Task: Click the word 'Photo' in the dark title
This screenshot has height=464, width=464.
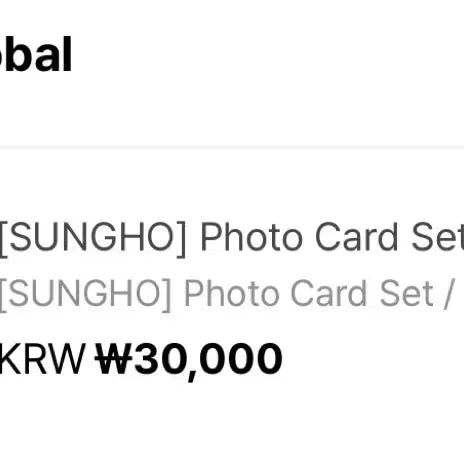Action: pyautogui.click(x=252, y=238)
